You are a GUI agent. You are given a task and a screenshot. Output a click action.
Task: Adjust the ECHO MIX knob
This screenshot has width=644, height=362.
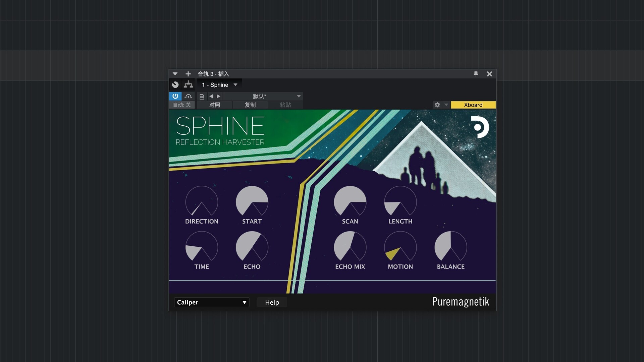click(350, 246)
